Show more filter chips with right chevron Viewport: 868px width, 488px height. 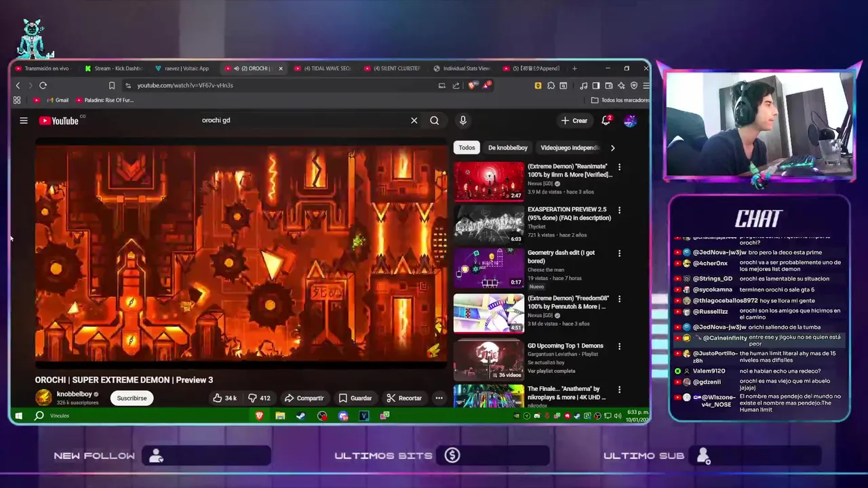point(612,148)
